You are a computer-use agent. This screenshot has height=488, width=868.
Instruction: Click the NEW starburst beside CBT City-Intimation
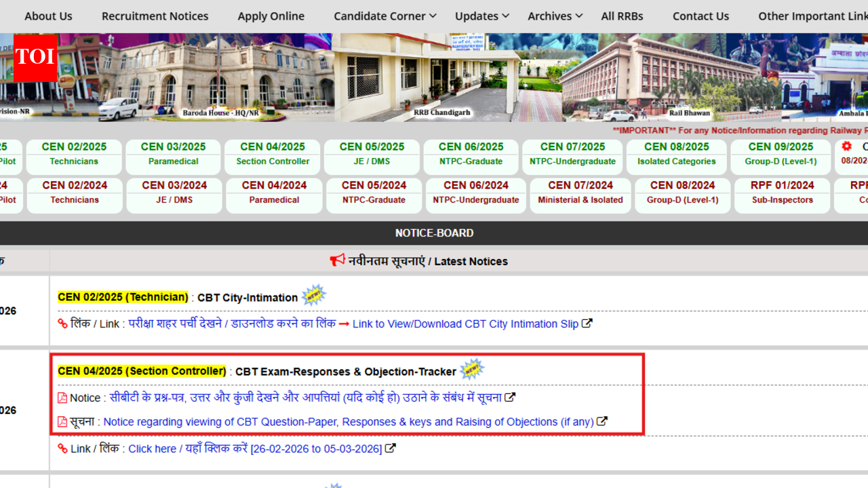tap(313, 294)
